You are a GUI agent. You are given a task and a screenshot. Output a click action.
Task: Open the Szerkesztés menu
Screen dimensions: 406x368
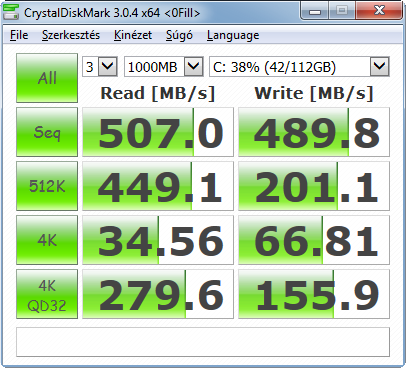tap(71, 35)
